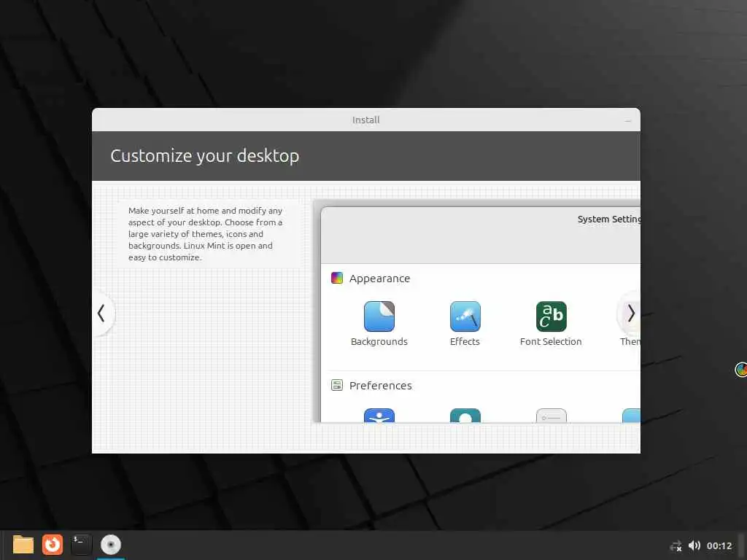Click the 'Backgrounds' label text

pyautogui.click(x=379, y=341)
